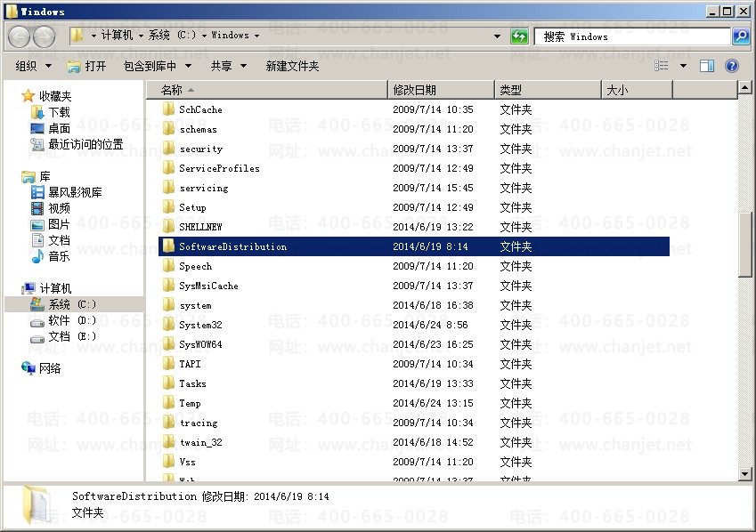
Task: Expand the 计算机 breadcrumb arrow
Action: (141, 36)
